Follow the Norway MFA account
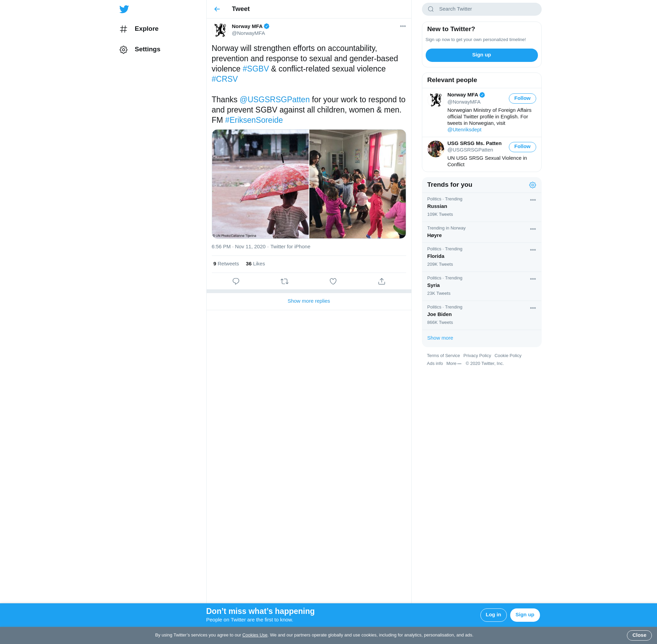Screen dimensions: 657x644 point(522,98)
